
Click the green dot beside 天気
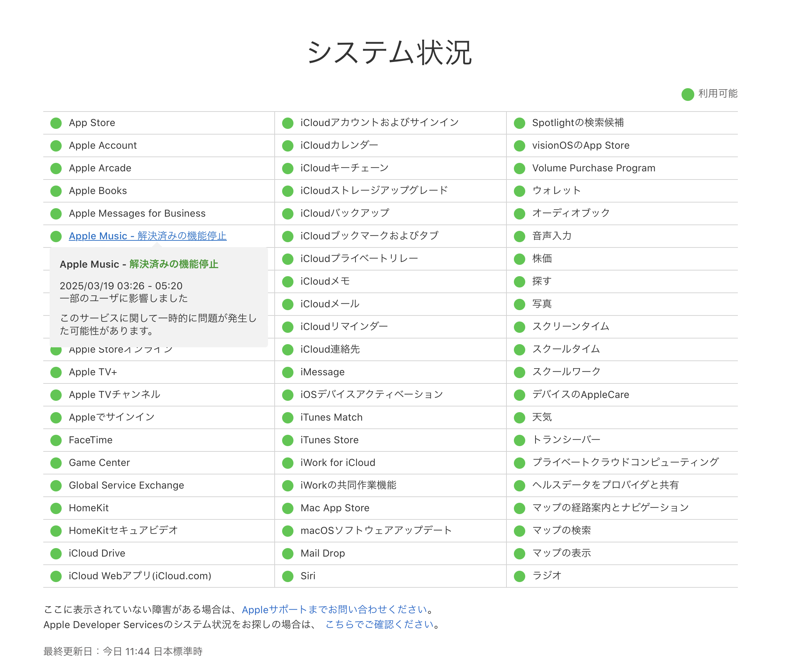(x=519, y=417)
